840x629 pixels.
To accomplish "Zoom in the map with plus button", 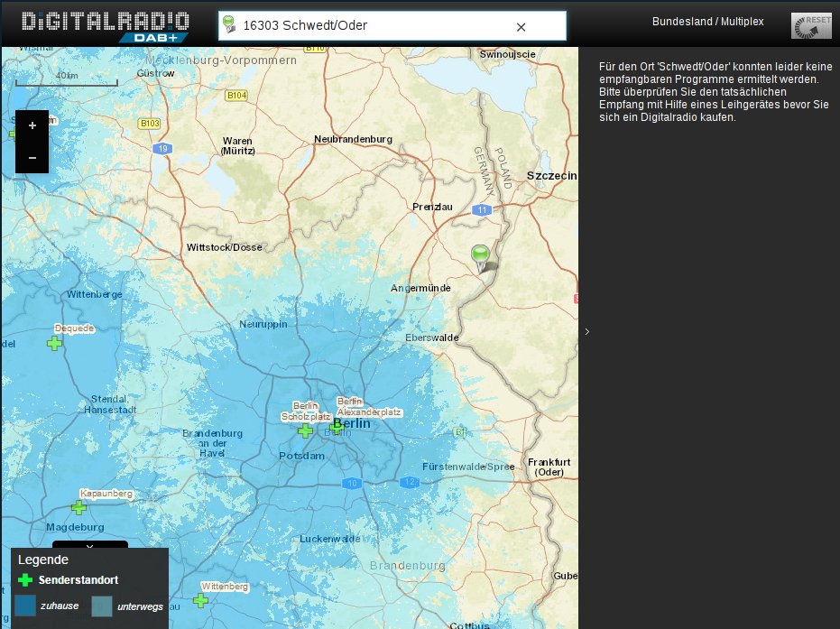I will tap(32, 125).
